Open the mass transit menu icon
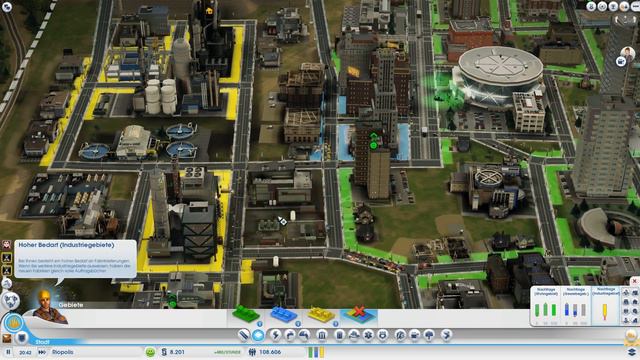This screenshot has width=640, height=360. 415,335
